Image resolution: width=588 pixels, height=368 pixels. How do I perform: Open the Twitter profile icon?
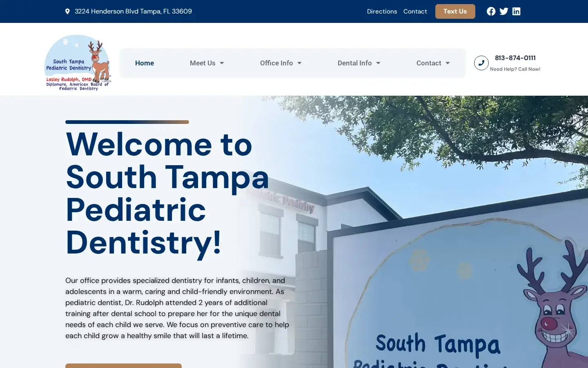(504, 11)
